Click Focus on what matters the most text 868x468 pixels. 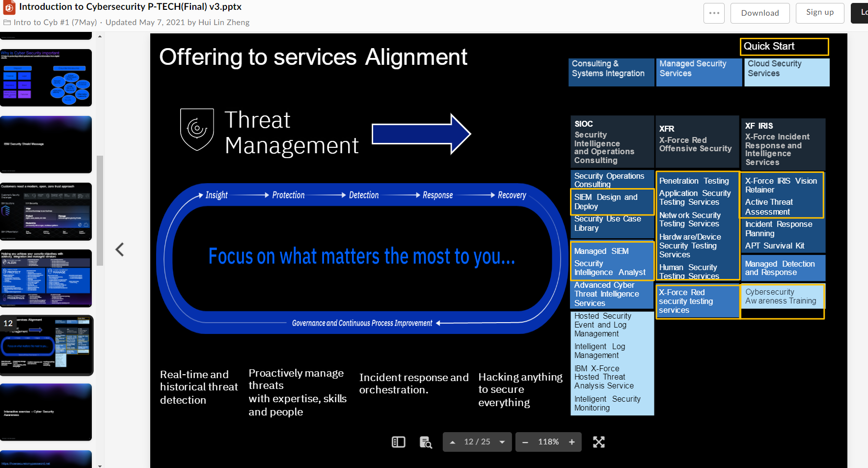(x=362, y=256)
